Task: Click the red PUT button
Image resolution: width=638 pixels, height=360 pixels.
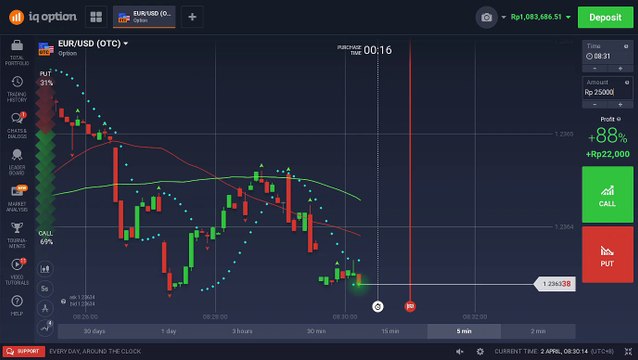Action: click(607, 255)
